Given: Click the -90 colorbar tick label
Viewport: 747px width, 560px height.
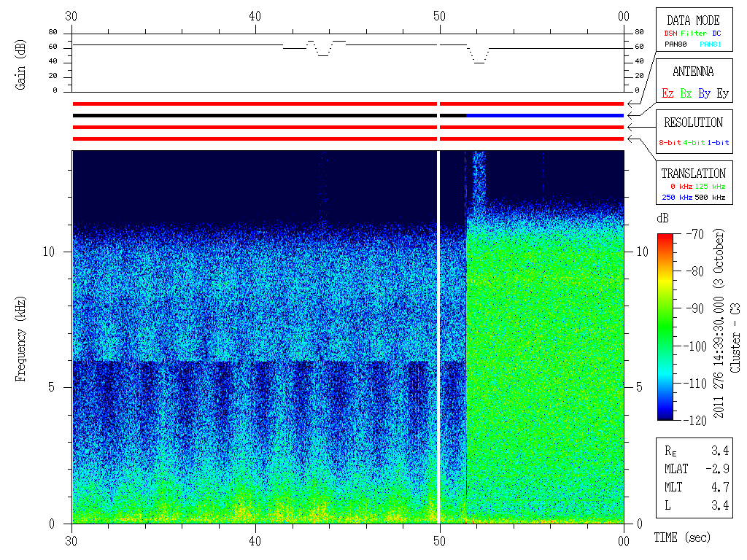Looking at the screenshot, I should (695, 308).
